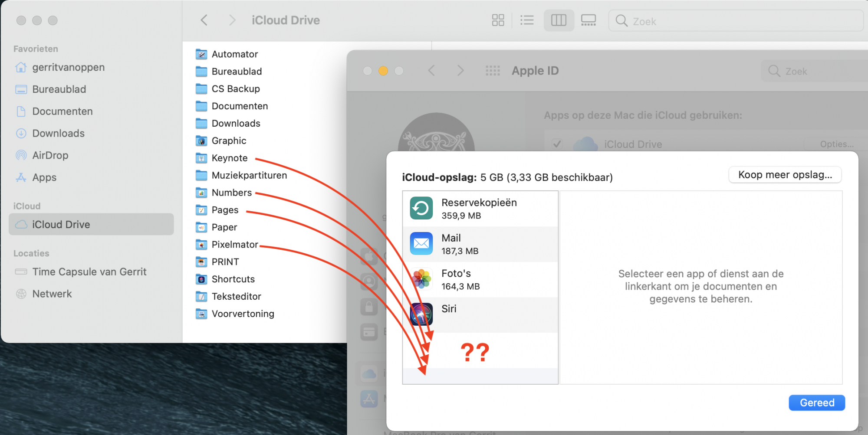Select the Shortcuts folder
Viewport: 868px width, 435px height.
225,279
